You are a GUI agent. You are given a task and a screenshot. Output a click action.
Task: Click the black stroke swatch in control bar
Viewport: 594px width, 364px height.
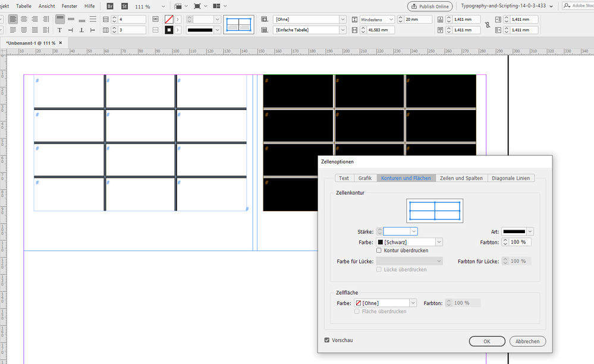tap(169, 30)
